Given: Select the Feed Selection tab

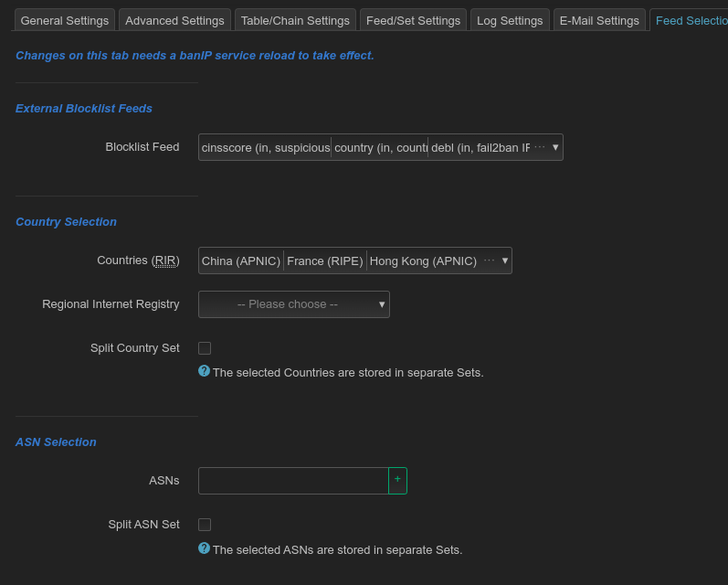Looking at the screenshot, I should (x=691, y=20).
